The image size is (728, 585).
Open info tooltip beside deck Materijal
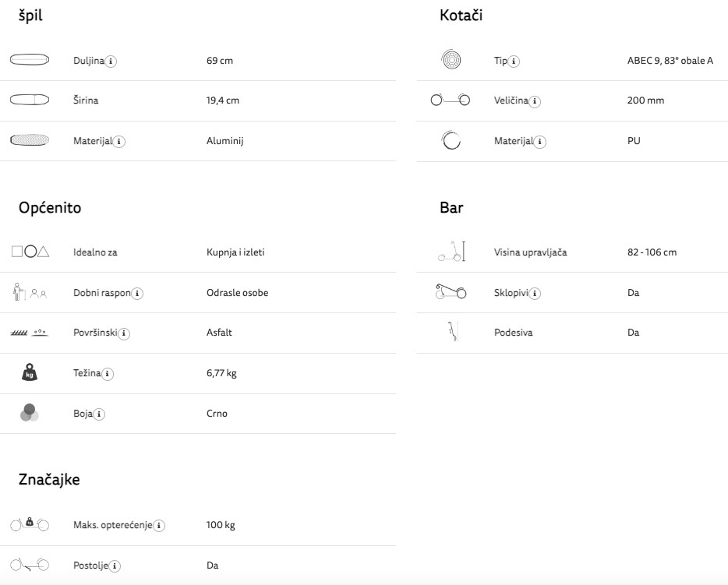[x=118, y=142]
